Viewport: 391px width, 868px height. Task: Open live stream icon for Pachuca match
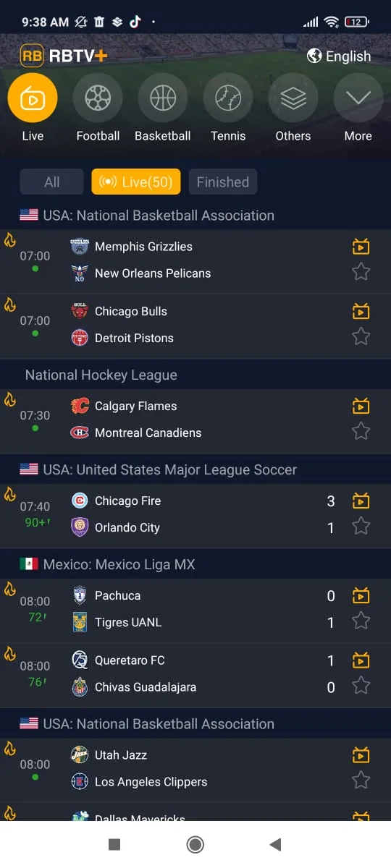tap(361, 595)
